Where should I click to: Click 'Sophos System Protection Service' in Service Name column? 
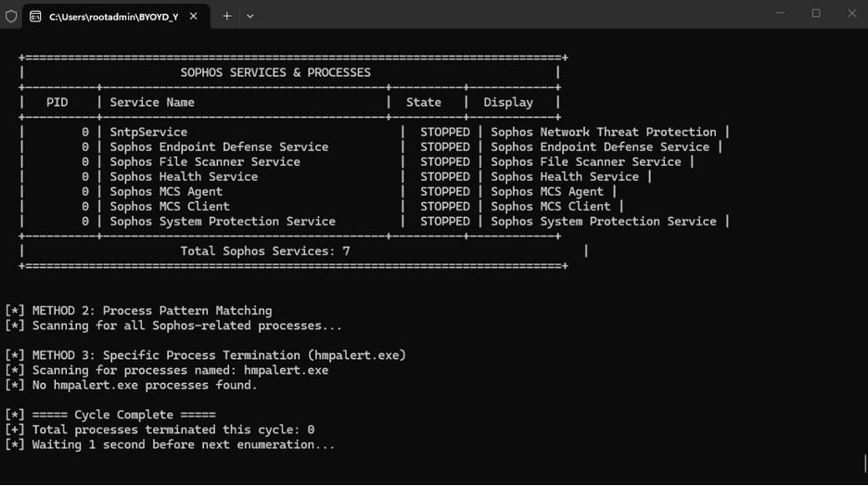point(223,222)
